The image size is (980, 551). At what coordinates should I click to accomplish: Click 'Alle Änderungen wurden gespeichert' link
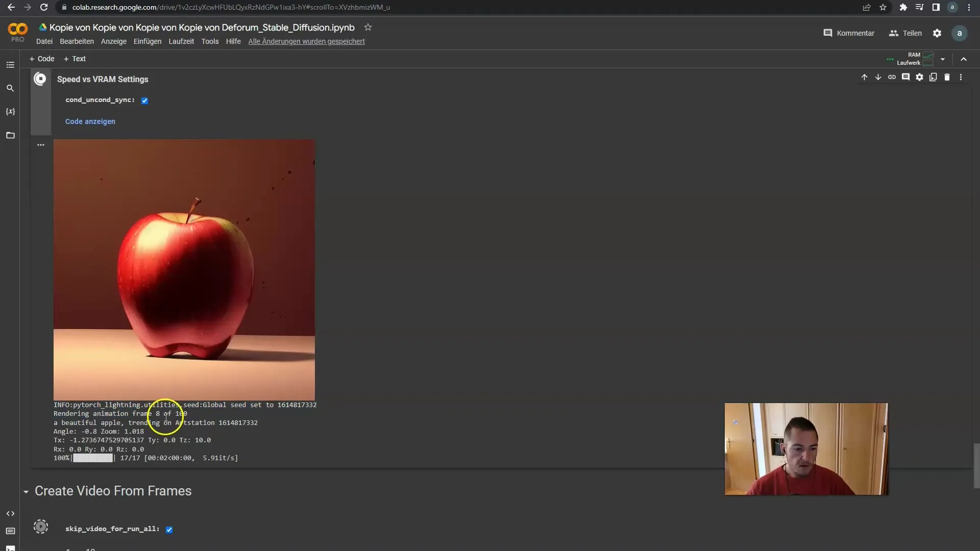coord(306,41)
